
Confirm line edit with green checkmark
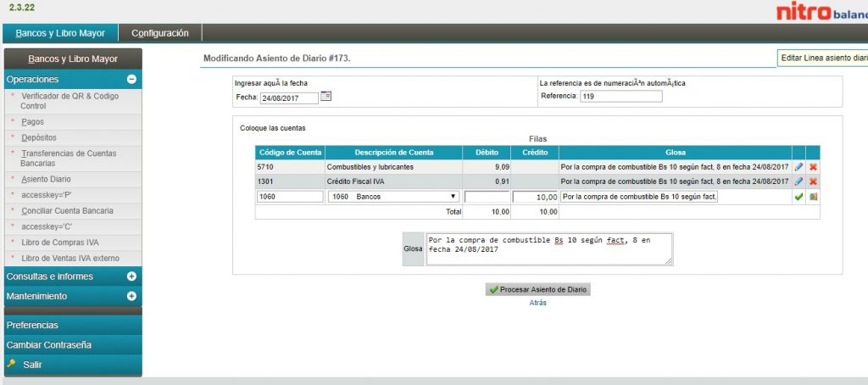(798, 197)
